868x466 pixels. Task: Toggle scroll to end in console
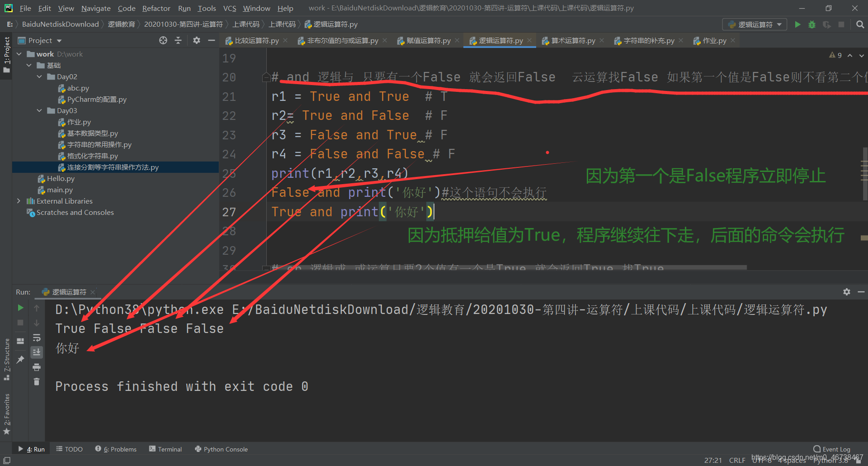click(37, 352)
